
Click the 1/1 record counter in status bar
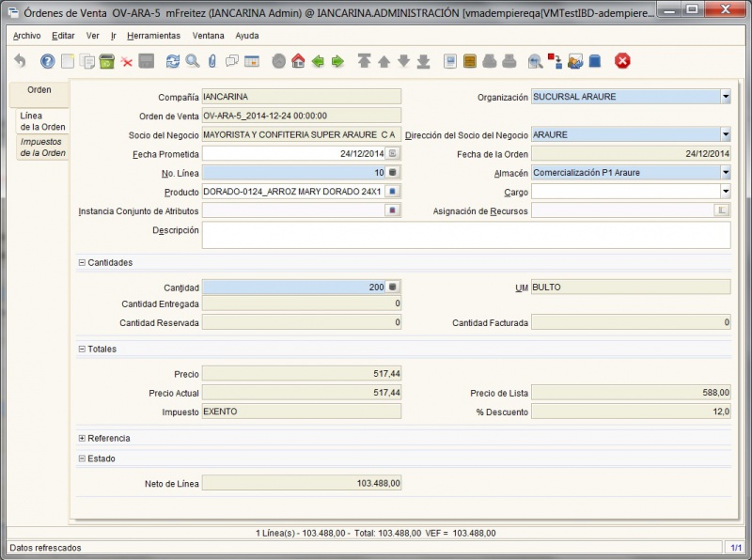(x=736, y=548)
